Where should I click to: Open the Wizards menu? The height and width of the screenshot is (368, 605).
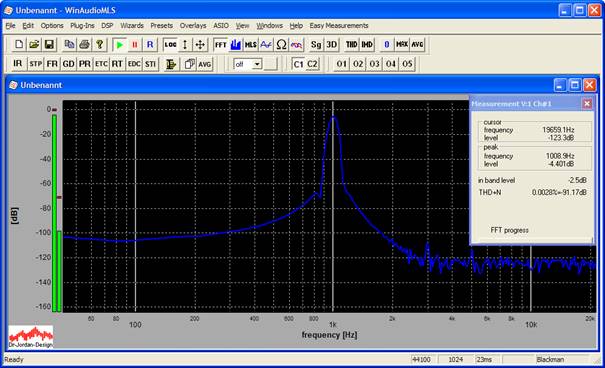point(132,26)
